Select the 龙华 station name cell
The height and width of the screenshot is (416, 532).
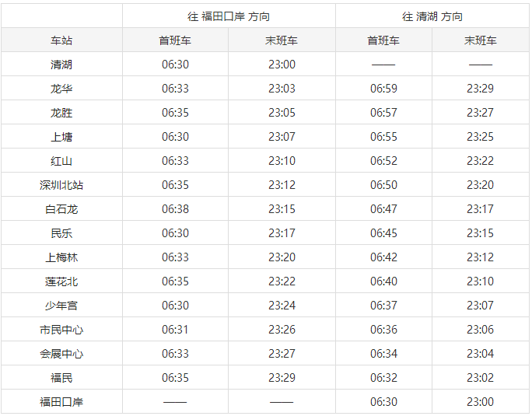coord(61,89)
